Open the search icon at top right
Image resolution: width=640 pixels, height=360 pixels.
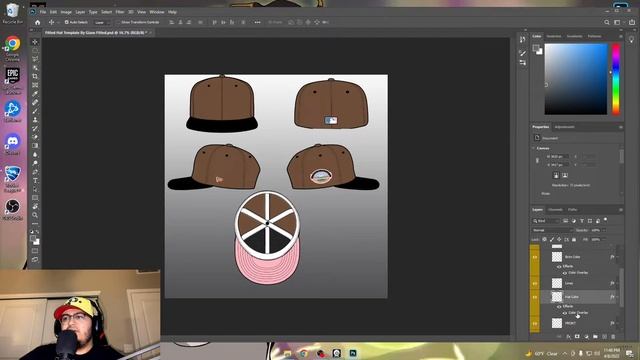pyautogui.click(x=607, y=22)
